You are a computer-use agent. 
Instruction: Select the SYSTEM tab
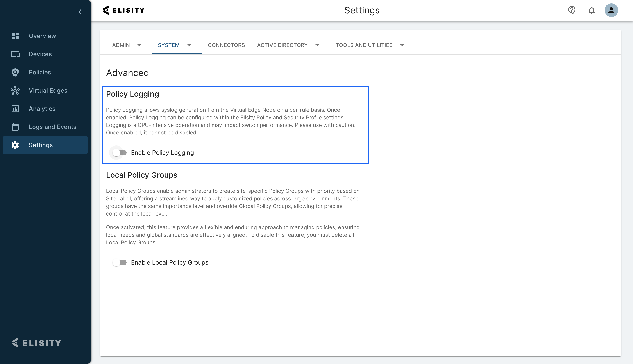[x=169, y=45]
